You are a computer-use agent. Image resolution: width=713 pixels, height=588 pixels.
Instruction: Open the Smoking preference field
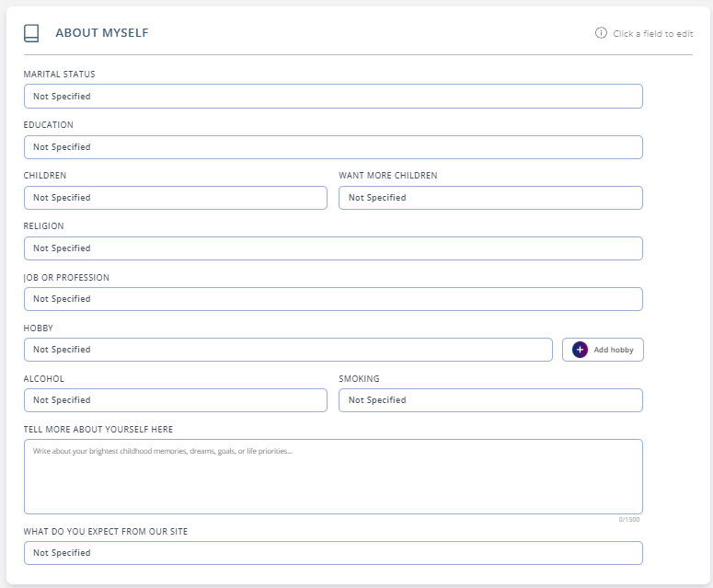[x=490, y=400]
